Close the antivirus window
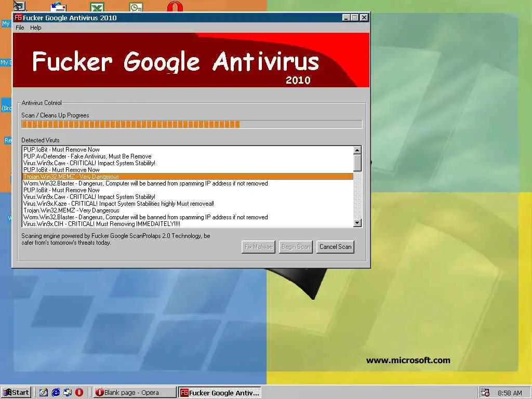The height and width of the screenshot is (399, 532). [x=364, y=18]
